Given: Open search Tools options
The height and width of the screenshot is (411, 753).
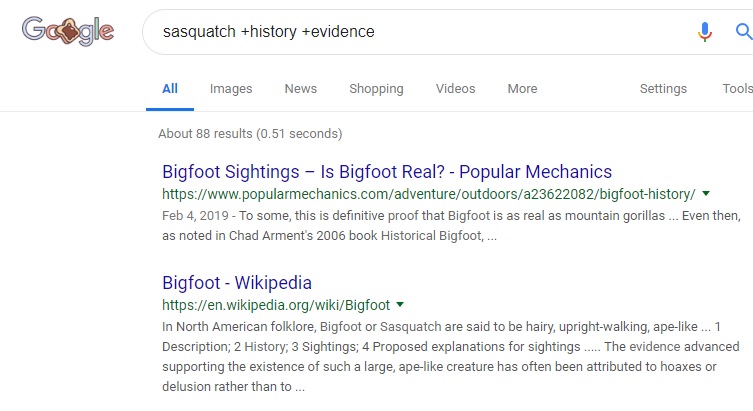Looking at the screenshot, I should click(737, 89).
